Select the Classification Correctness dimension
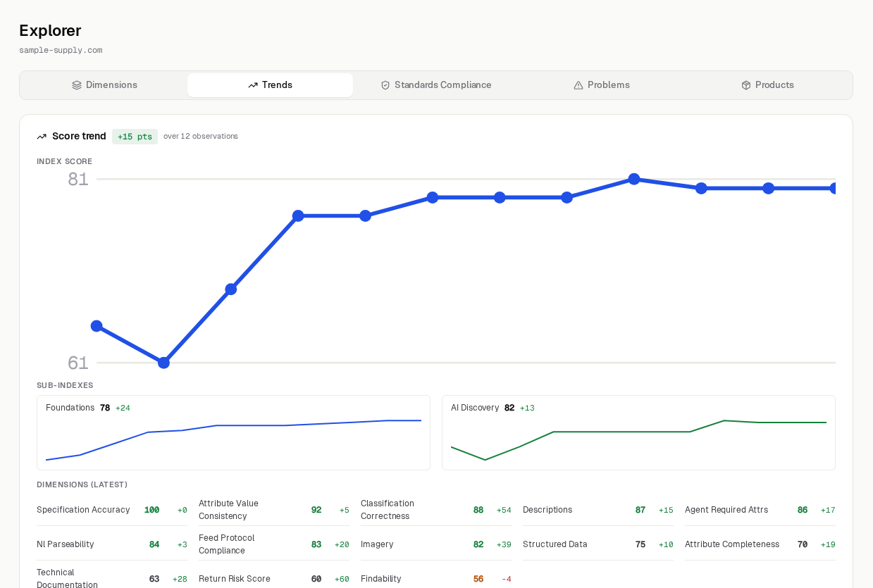Image resolution: width=873 pixels, height=588 pixels. pos(436,510)
